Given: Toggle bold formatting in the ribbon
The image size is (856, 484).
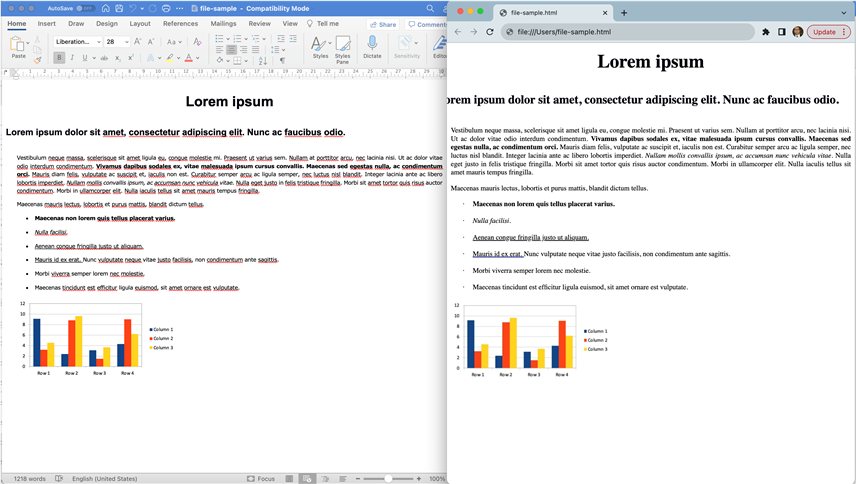Looking at the screenshot, I should pos(59,58).
